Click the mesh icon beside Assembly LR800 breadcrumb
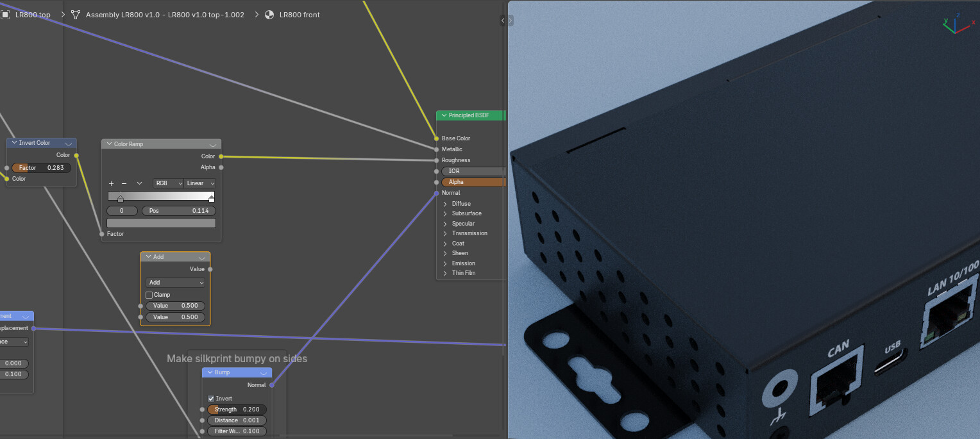Viewport: 980px width, 439px height. pos(76,15)
